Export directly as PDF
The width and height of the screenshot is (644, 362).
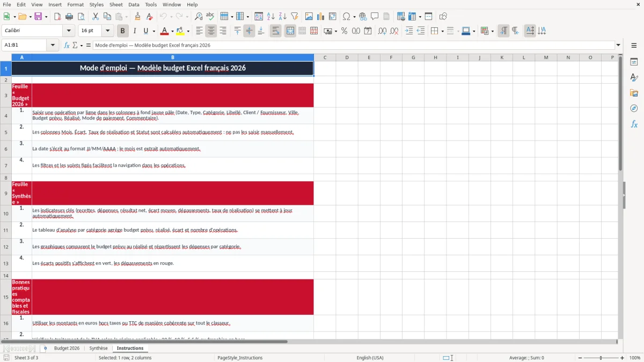(57, 17)
